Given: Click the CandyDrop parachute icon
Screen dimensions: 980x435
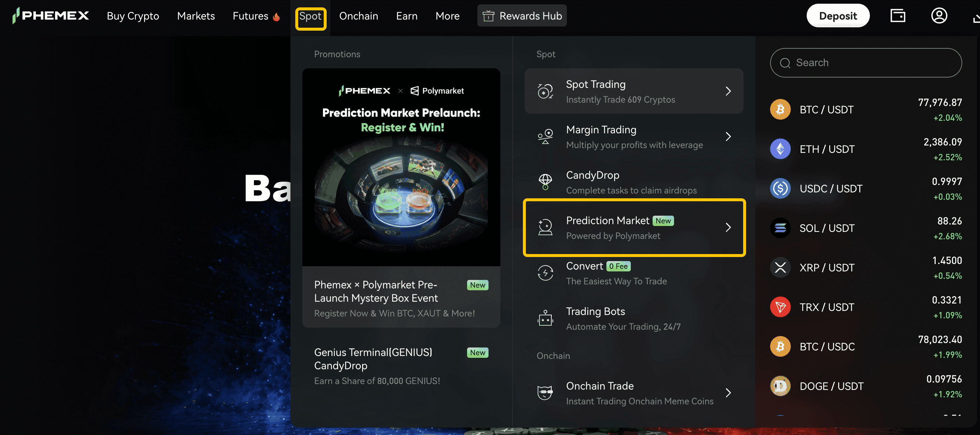Looking at the screenshot, I should coord(545,182).
